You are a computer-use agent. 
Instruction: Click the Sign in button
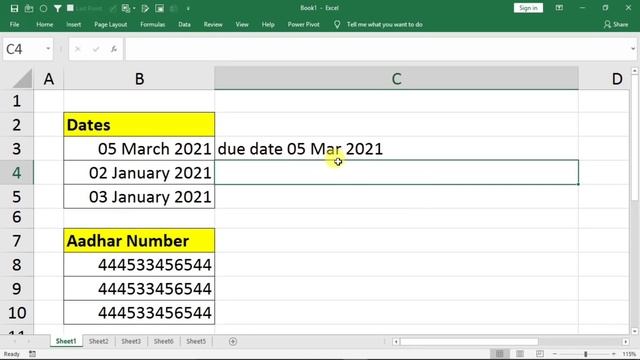[x=528, y=8]
